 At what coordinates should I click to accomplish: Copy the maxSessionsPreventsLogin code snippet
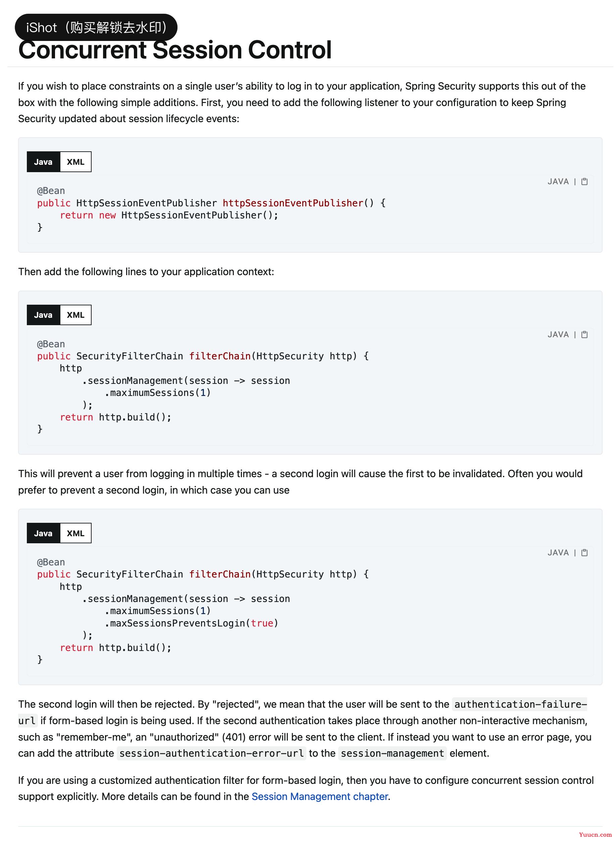click(x=584, y=552)
